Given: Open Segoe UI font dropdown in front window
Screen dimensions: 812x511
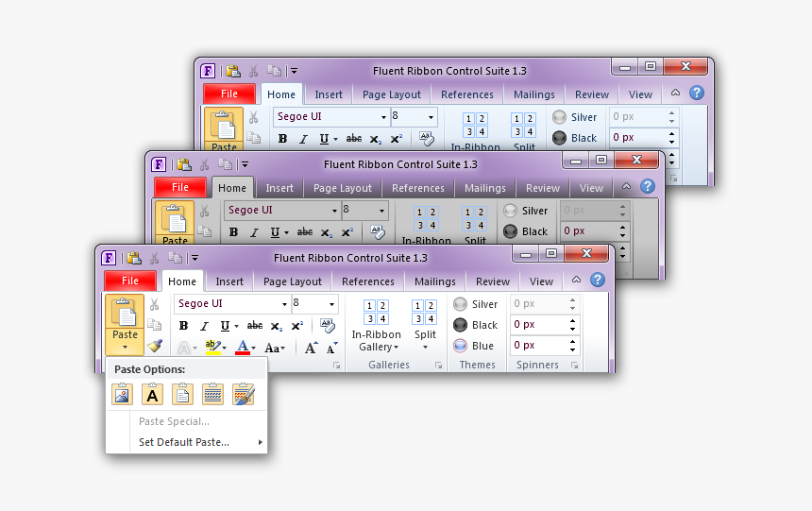Looking at the screenshot, I should pos(284,304).
